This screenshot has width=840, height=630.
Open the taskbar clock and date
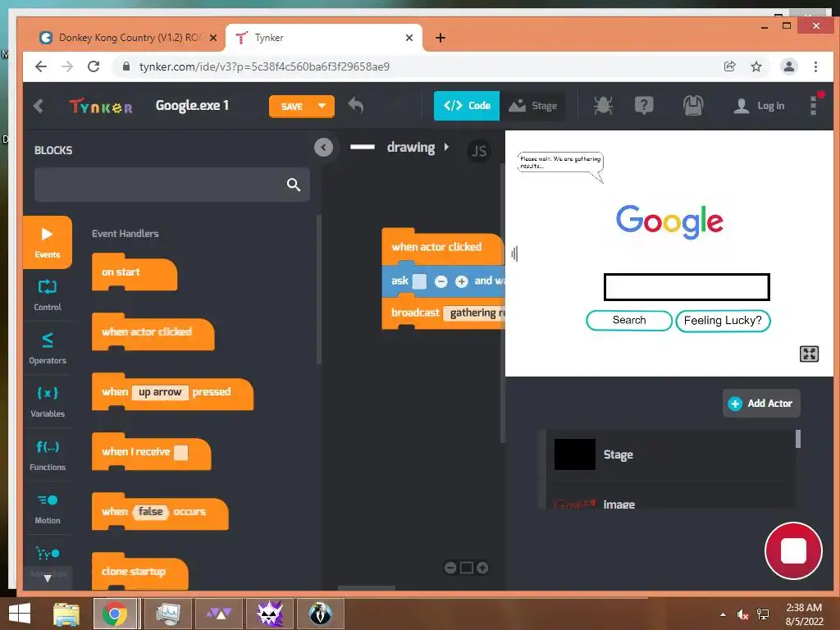[x=804, y=614]
